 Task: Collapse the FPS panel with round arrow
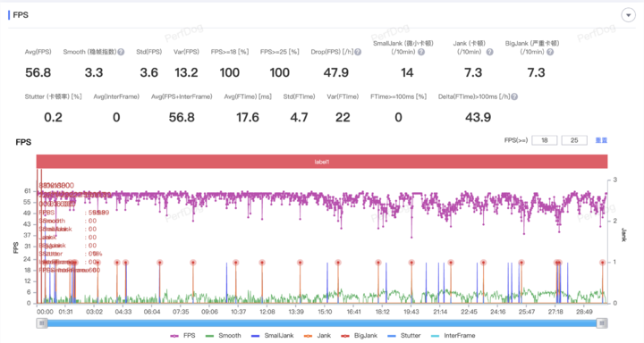tap(628, 15)
